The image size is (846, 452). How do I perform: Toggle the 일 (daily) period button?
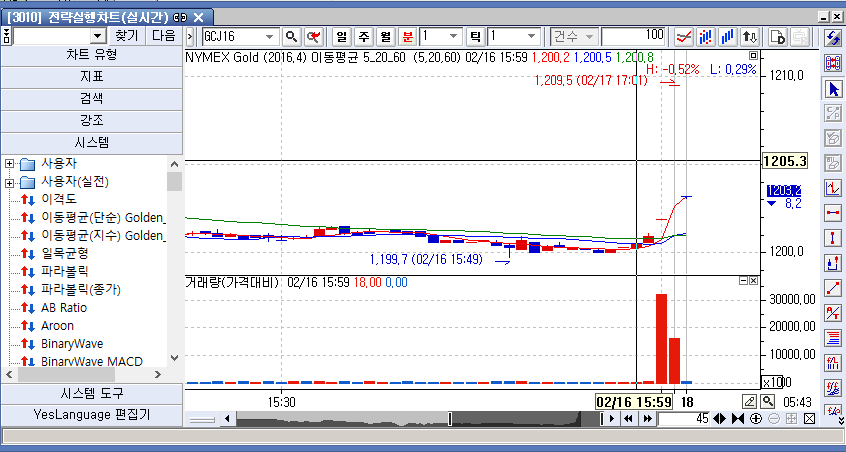tap(341, 36)
